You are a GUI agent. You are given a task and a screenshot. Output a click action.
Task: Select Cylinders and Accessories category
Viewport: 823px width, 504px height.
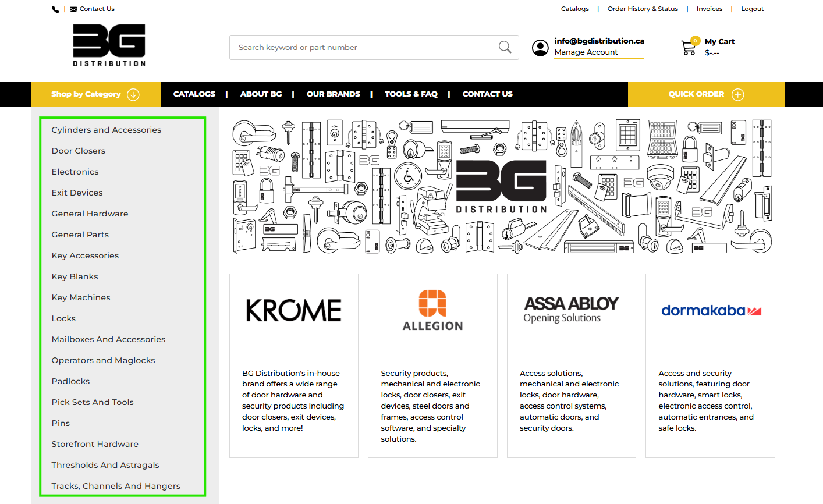pyautogui.click(x=107, y=130)
